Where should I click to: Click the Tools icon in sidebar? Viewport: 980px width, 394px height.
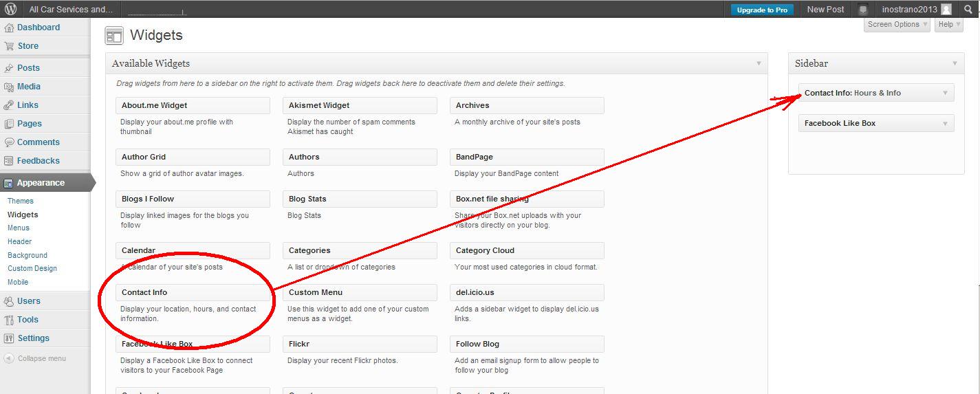[x=9, y=320]
